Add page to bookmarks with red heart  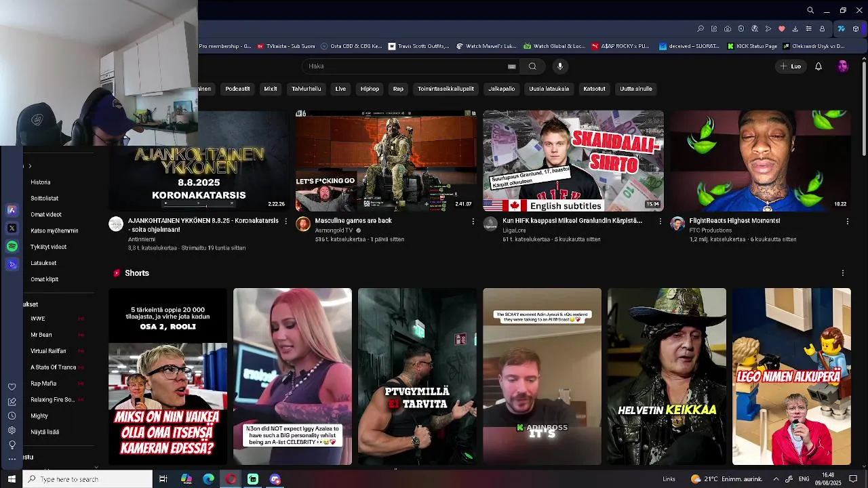pyautogui.click(x=782, y=28)
